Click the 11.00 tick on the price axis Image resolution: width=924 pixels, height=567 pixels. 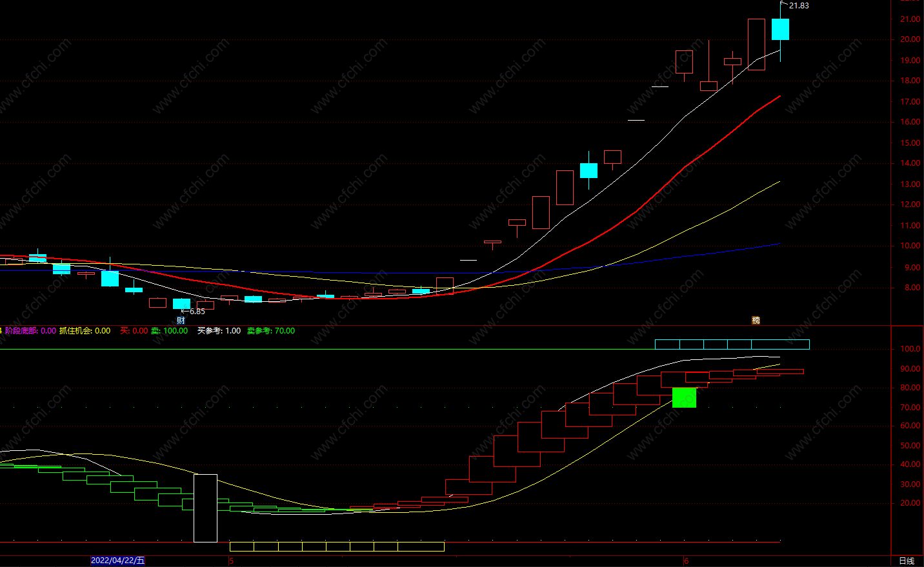coord(910,226)
